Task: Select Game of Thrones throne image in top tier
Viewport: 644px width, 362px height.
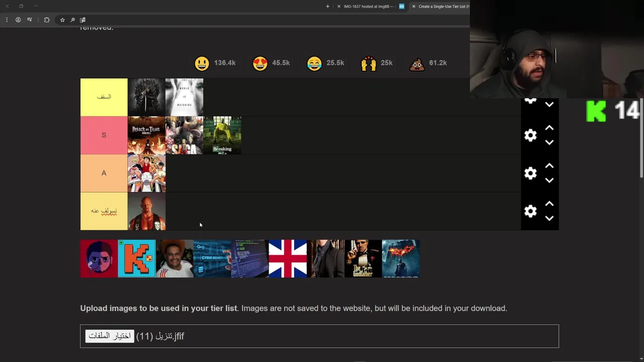Action: [x=146, y=97]
